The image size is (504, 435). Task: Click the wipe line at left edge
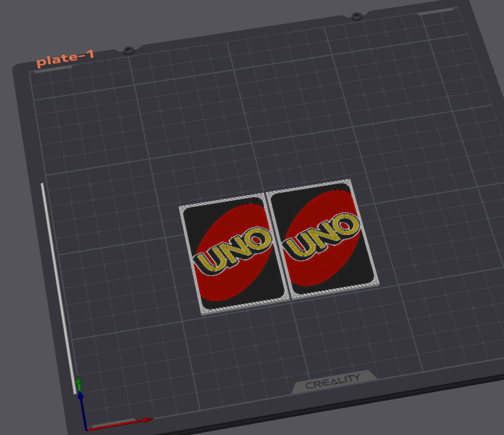(59, 288)
